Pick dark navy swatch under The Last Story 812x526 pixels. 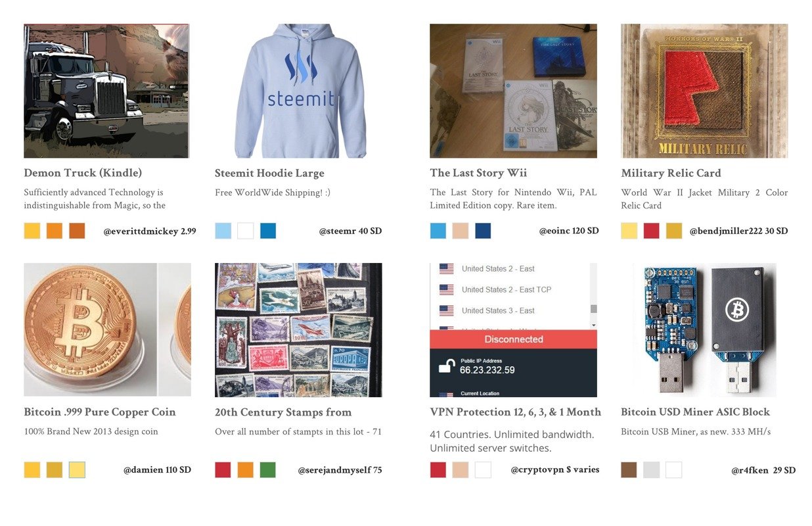[483, 231]
